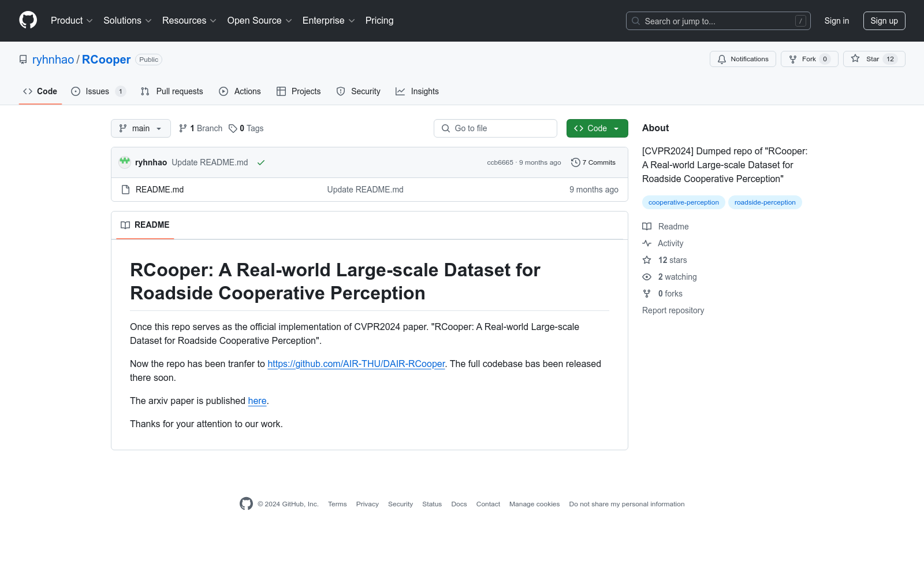The height and width of the screenshot is (578, 924).
Task: Open the main branch selector
Action: click(141, 128)
